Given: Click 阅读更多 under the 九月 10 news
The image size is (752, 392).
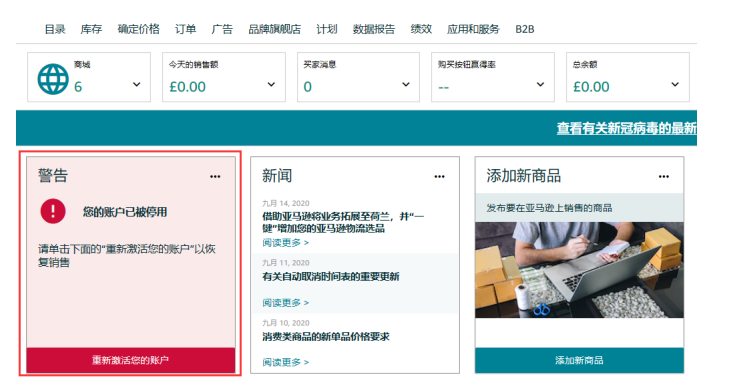Looking at the screenshot, I should pyautogui.click(x=285, y=362).
